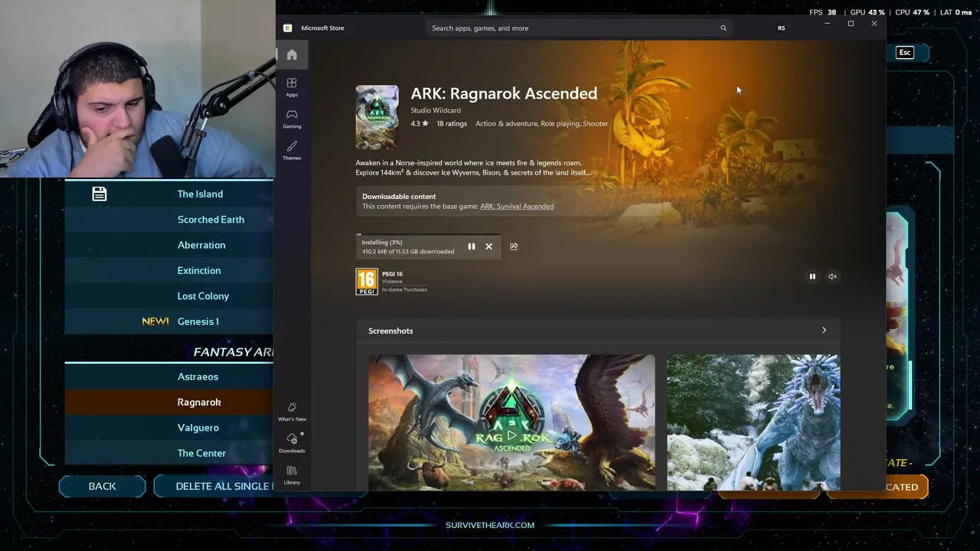Open the ice wyvern screenshot thumbnail
This screenshot has height=551, width=980.
753,422
